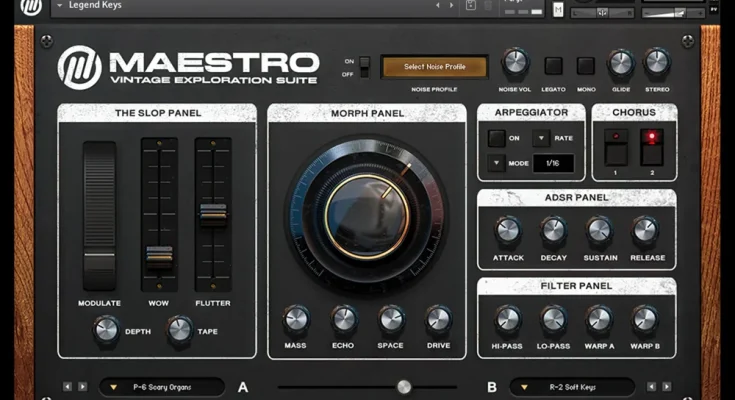This screenshot has width=735, height=400.
Task: Click the Hi-Pass filter knob
Action: 507,319
